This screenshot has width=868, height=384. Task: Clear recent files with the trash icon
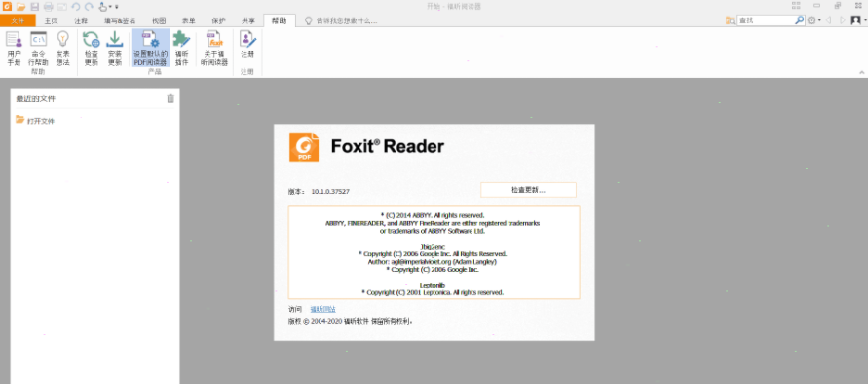tap(170, 98)
